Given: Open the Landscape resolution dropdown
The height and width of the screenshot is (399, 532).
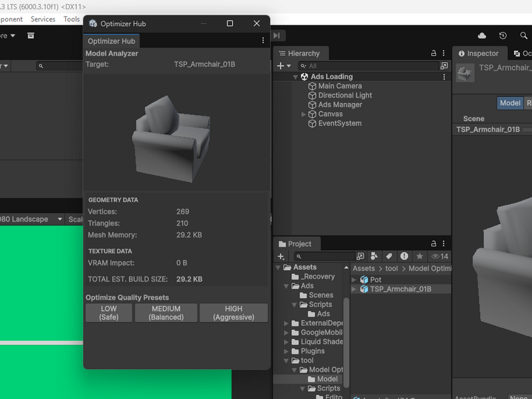Looking at the screenshot, I should [x=31, y=219].
